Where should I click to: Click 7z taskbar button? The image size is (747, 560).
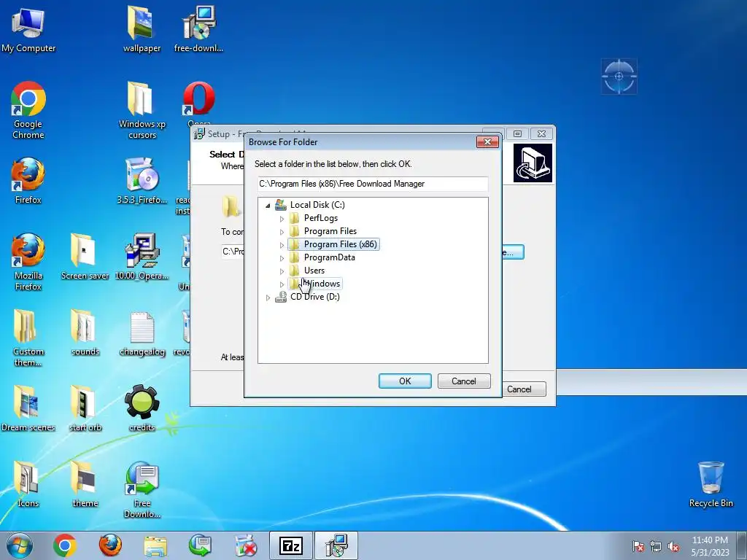click(x=291, y=545)
